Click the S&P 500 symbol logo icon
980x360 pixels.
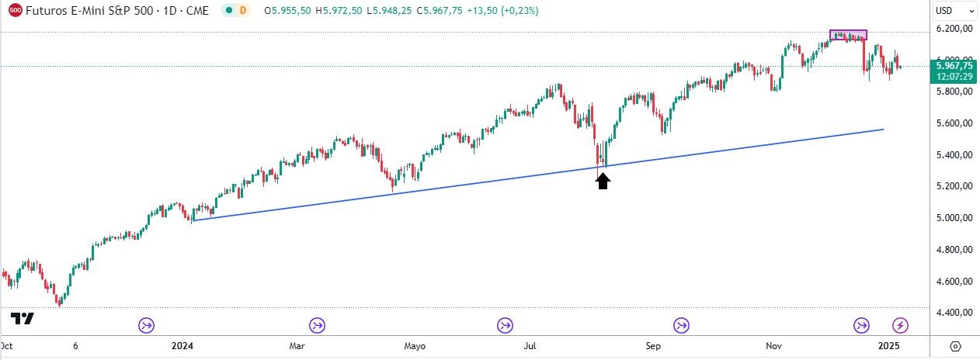[x=15, y=11]
